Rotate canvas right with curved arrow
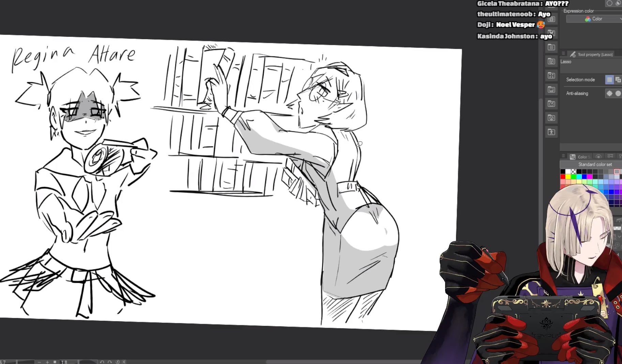 click(110, 362)
